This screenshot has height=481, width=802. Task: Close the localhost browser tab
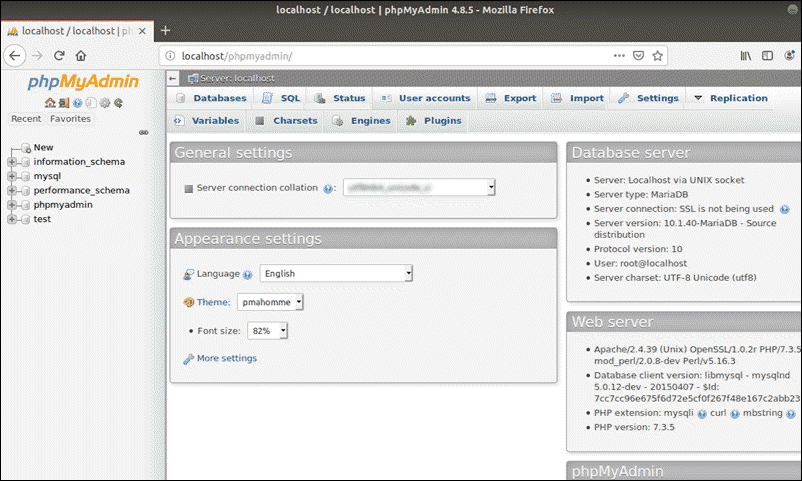[142, 31]
